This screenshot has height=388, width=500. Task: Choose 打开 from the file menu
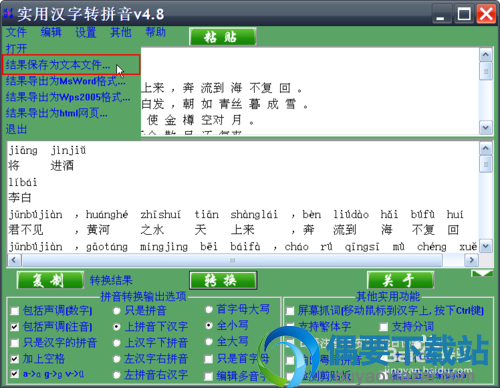[16, 49]
